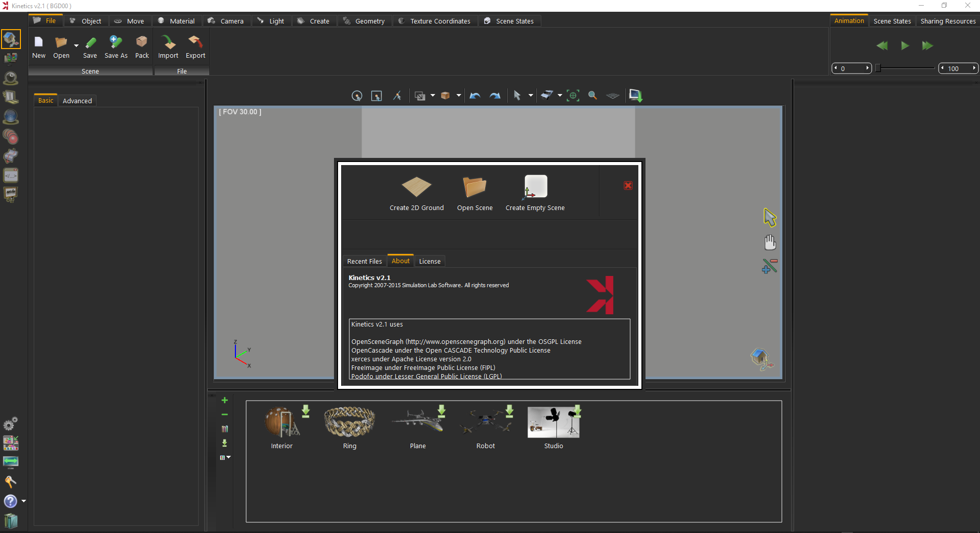Select the Interior library thumbnail
This screenshot has width=980, height=533.
[x=282, y=423]
